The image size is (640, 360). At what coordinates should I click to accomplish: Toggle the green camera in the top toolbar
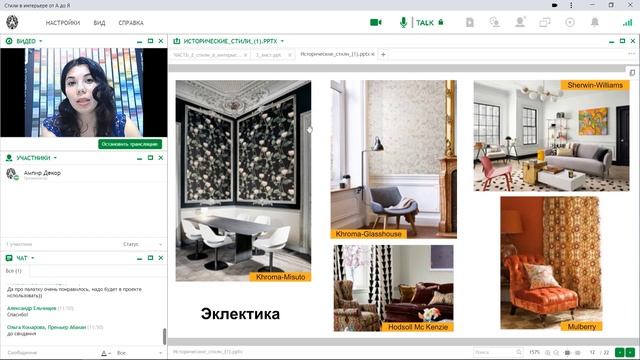coord(376,22)
